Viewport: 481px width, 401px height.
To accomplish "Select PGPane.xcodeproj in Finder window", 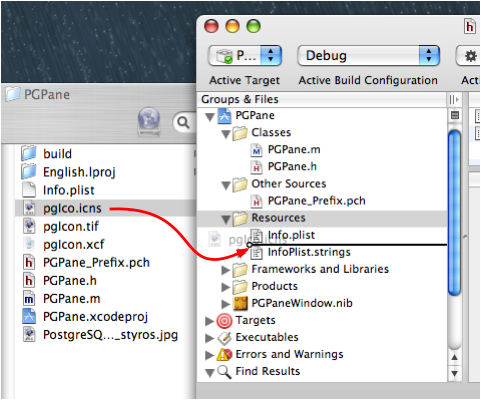I will [95, 317].
